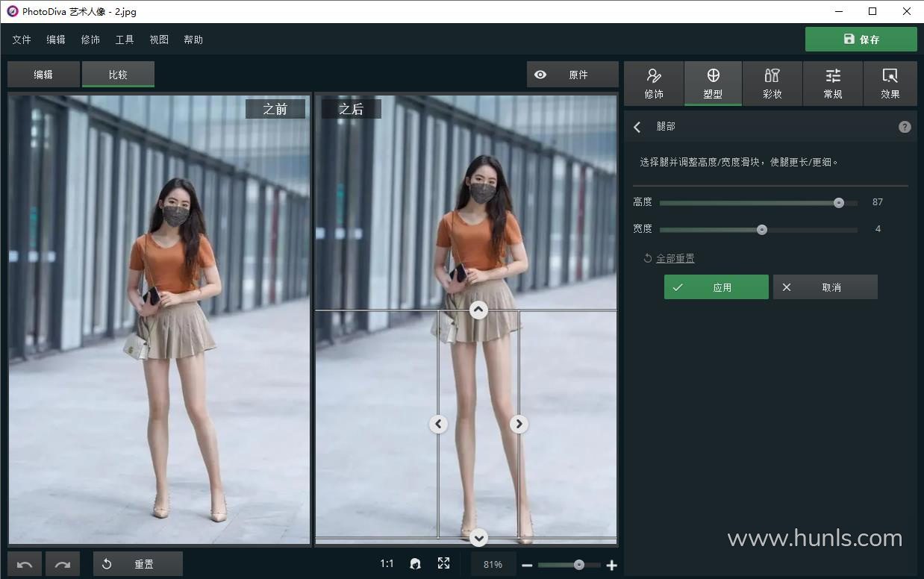Open the 效果 effects panel
The height and width of the screenshot is (579, 924).
click(x=890, y=84)
